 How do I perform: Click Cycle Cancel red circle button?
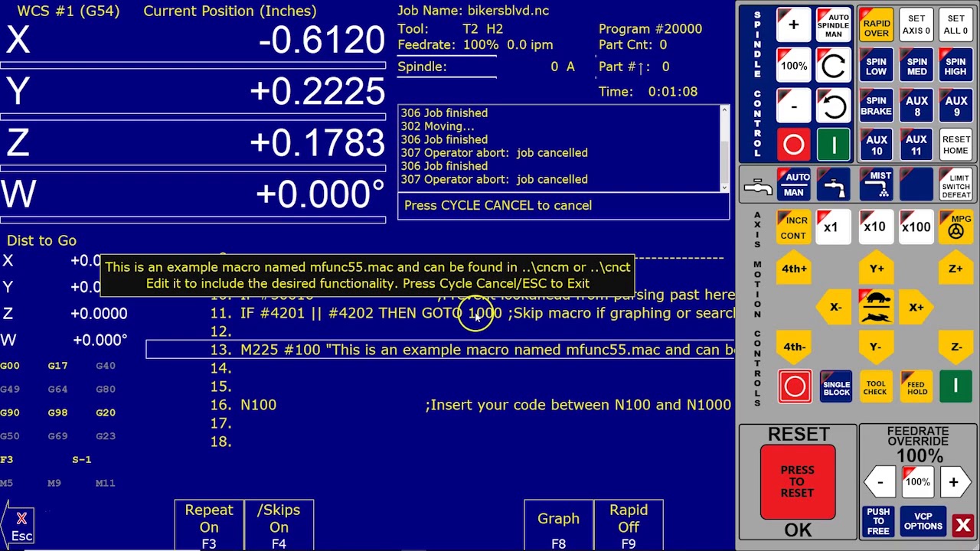coord(795,386)
